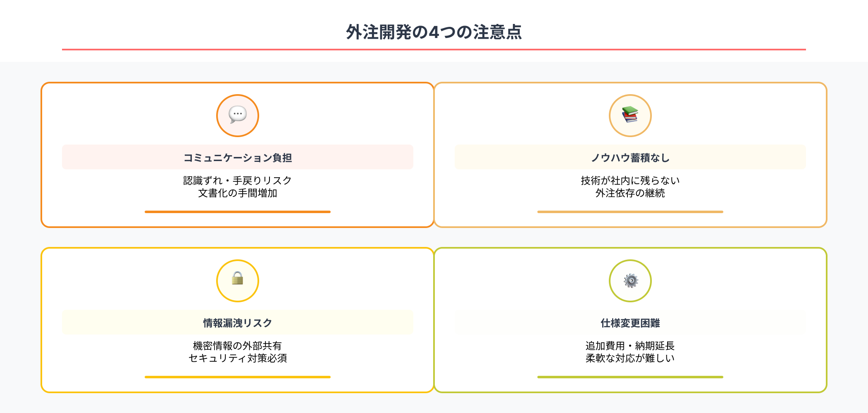Click the stacked books know-how icon
The width and height of the screenshot is (868, 413).
point(630,115)
